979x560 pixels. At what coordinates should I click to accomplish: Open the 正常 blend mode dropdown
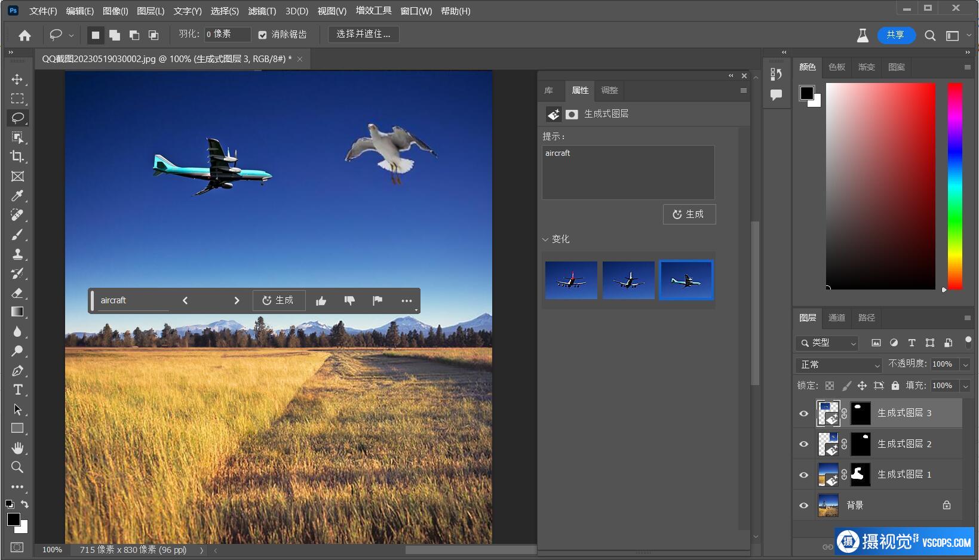click(x=839, y=364)
